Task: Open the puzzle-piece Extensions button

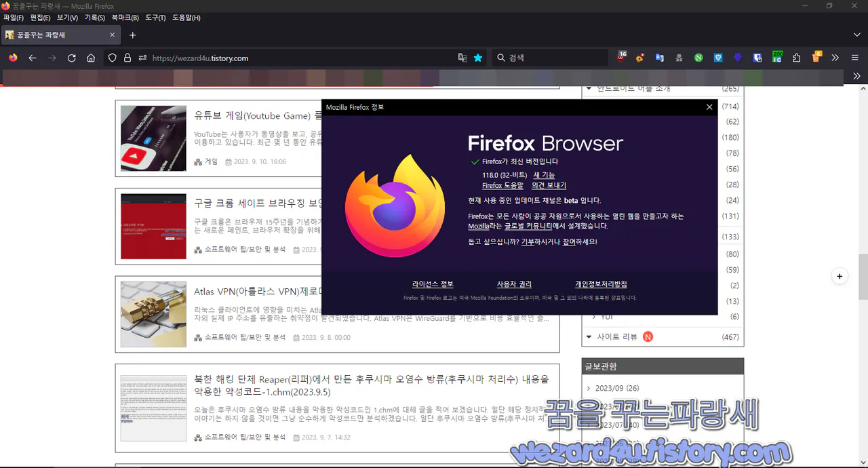Action: point(797,58)
